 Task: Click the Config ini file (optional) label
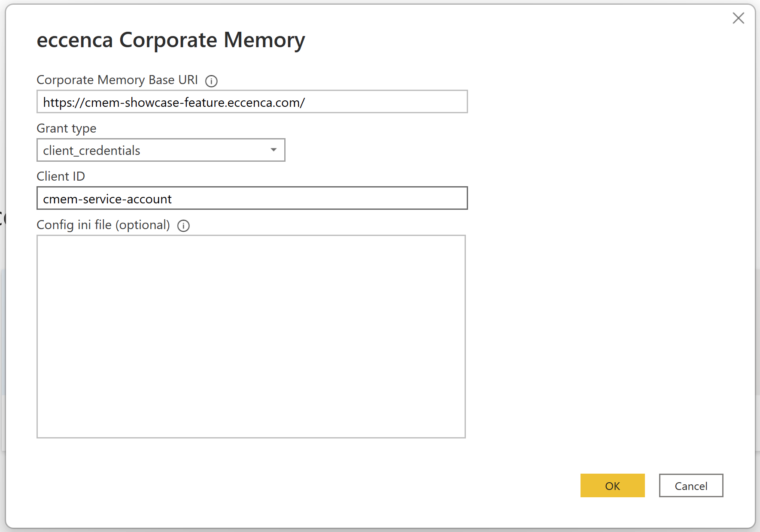pyautogui.click(x=103, y=225)
